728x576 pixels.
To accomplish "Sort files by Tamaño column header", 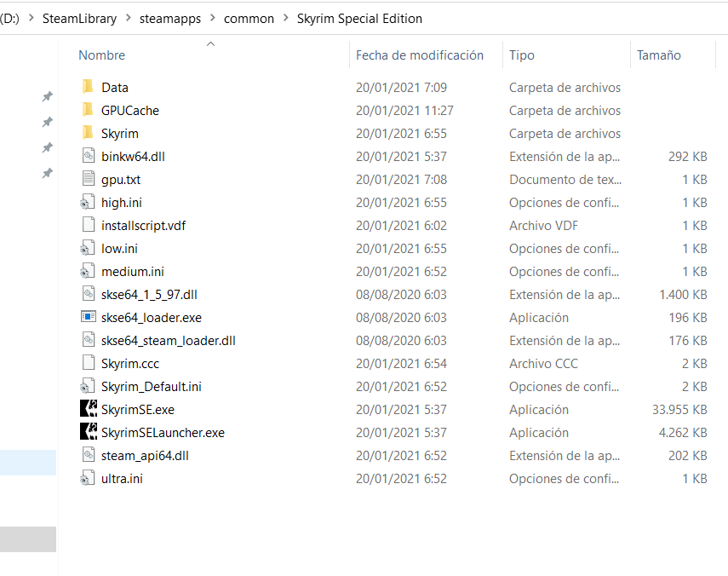I will pos(659,55).
